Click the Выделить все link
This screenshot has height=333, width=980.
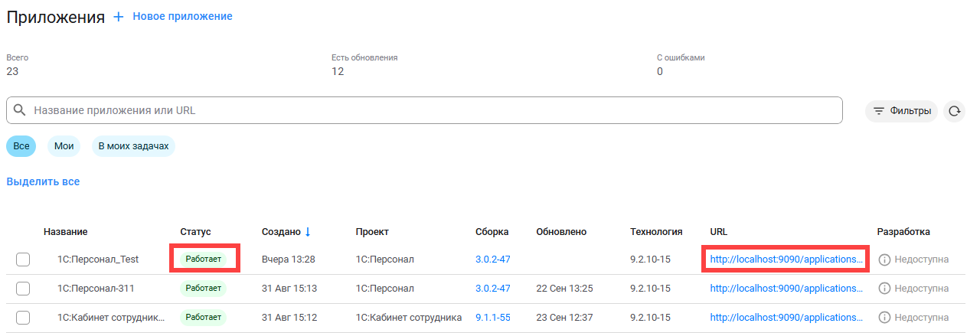tap(43, 181)
